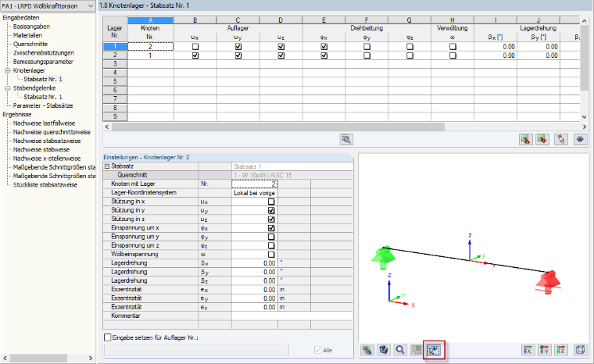
Task: Open Bemessungsparameter in the navigator
Action: (x=43, y=62)
